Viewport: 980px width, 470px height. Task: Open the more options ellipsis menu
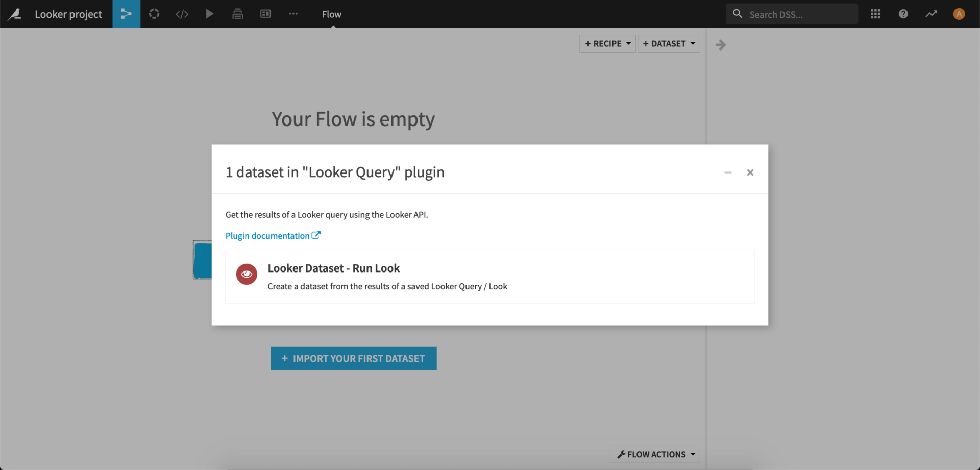tap(293, 14)
